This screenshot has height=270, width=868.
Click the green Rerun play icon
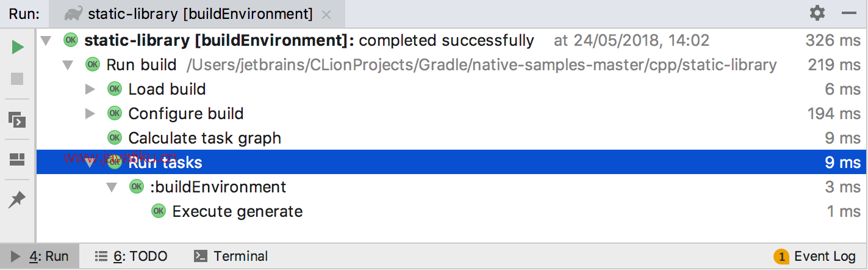[18, 47]
